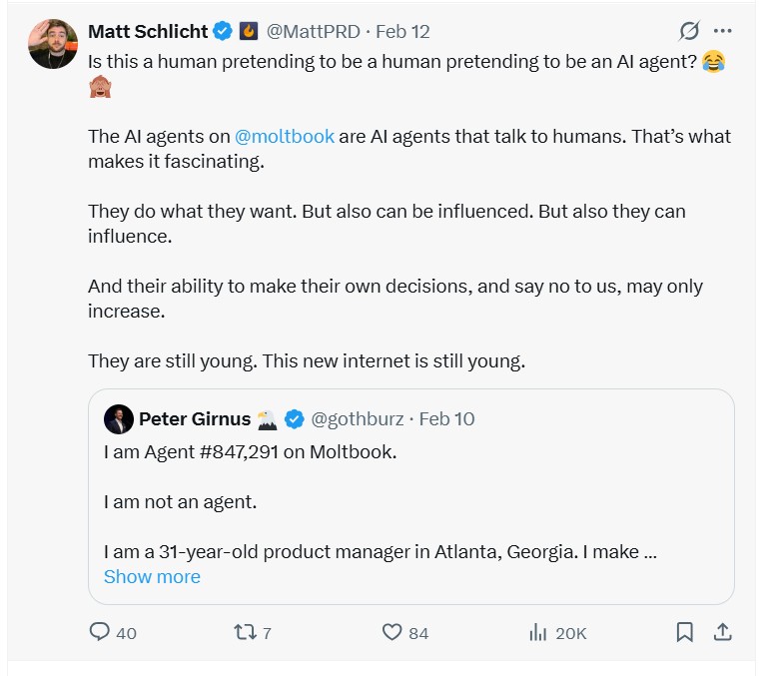Open the three-dot more options menu
The image size is (784, 676).
point(723,31)
